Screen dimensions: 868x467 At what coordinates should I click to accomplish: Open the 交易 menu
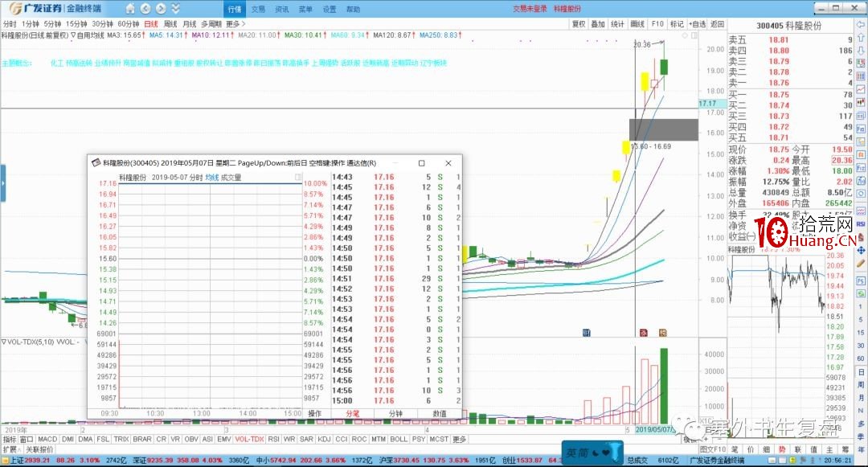(x=258, y=9)
